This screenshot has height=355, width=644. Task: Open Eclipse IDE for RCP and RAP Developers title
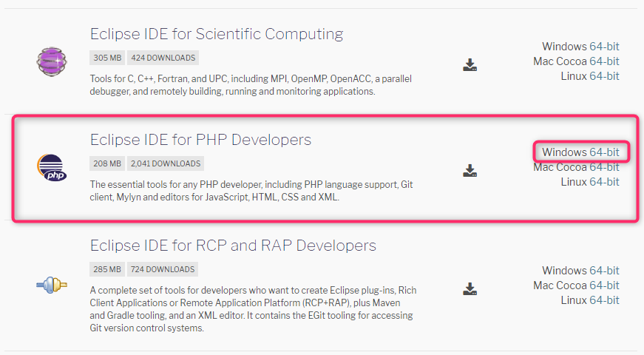[233, 246]
